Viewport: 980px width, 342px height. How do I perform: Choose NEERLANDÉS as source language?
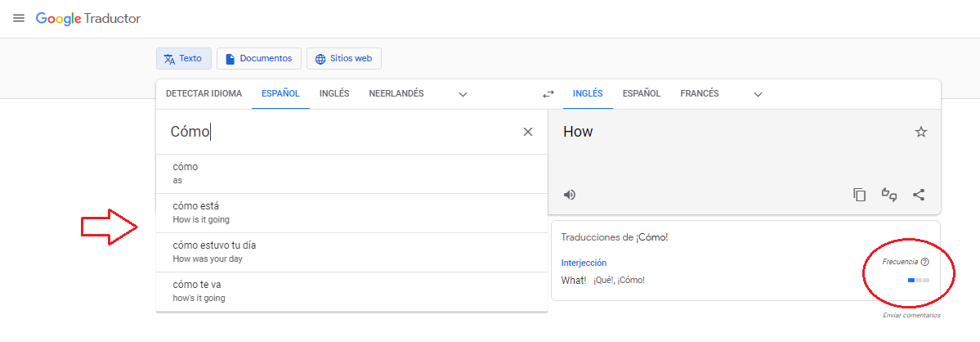coord(396,93)
